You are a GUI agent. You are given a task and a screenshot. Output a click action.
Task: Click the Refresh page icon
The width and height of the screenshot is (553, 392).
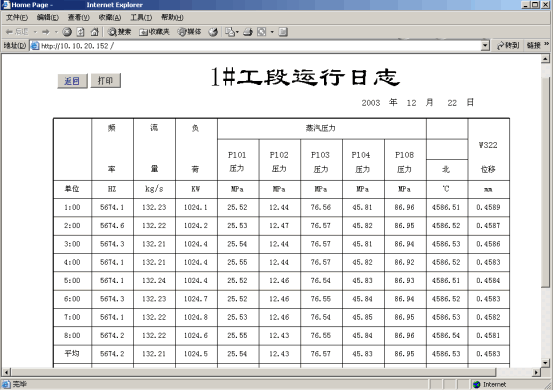[80, 32]
